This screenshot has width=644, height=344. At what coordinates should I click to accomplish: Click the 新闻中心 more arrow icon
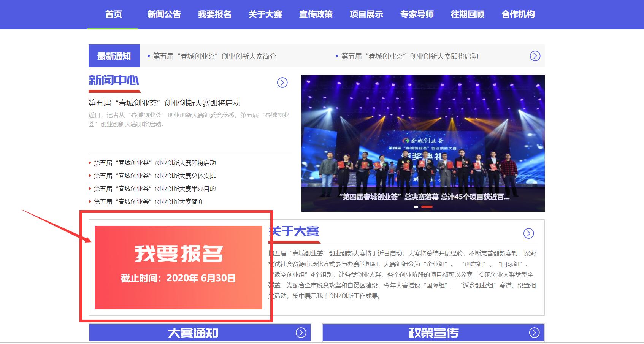pos(282,82)
